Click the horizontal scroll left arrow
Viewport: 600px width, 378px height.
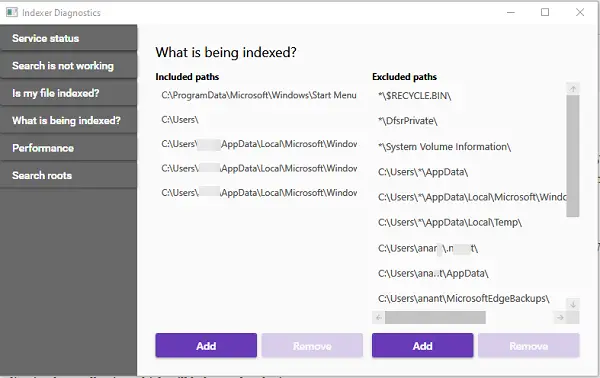click(x=378, y=318)
